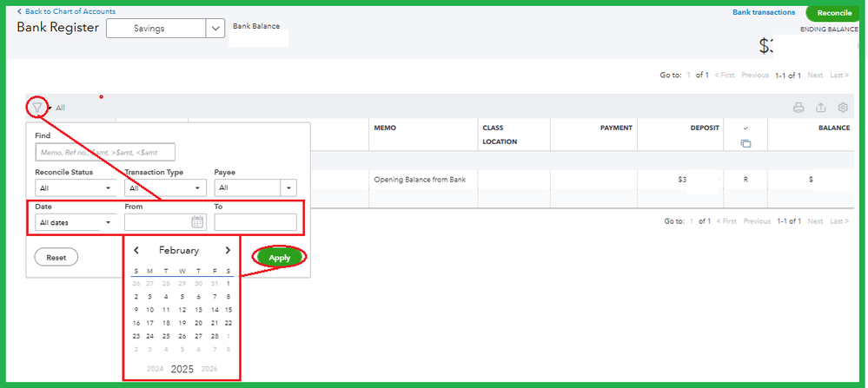Open the filter funnel icon
This screenshot has width=868, height=388.
37,108
